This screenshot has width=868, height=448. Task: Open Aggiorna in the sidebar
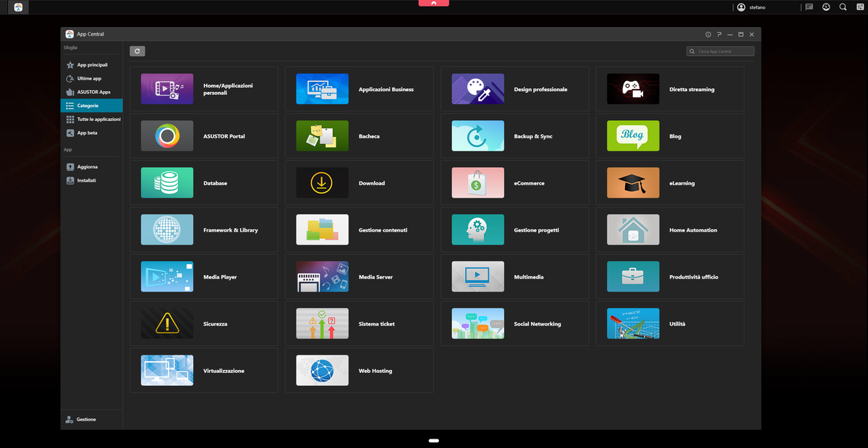pyautogui.click(x=92, y=166)
